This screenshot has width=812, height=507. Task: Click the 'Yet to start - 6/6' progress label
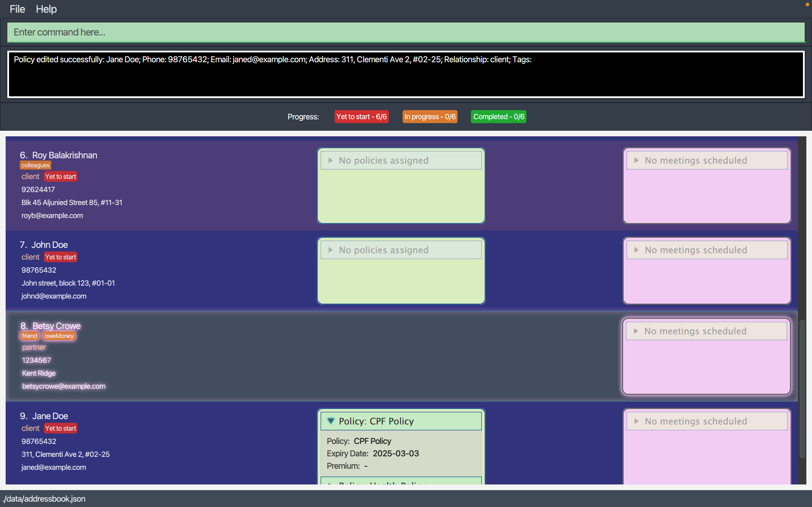pos(361,117)
